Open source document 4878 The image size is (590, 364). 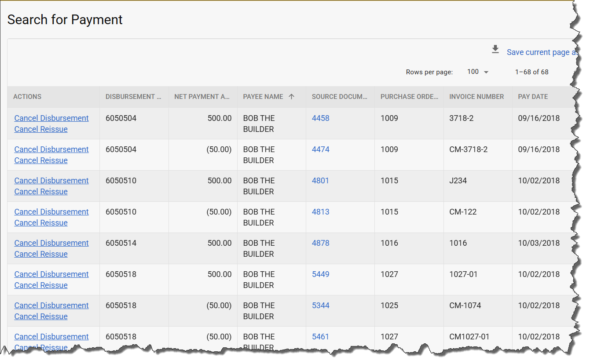click(x=320, y=243)
